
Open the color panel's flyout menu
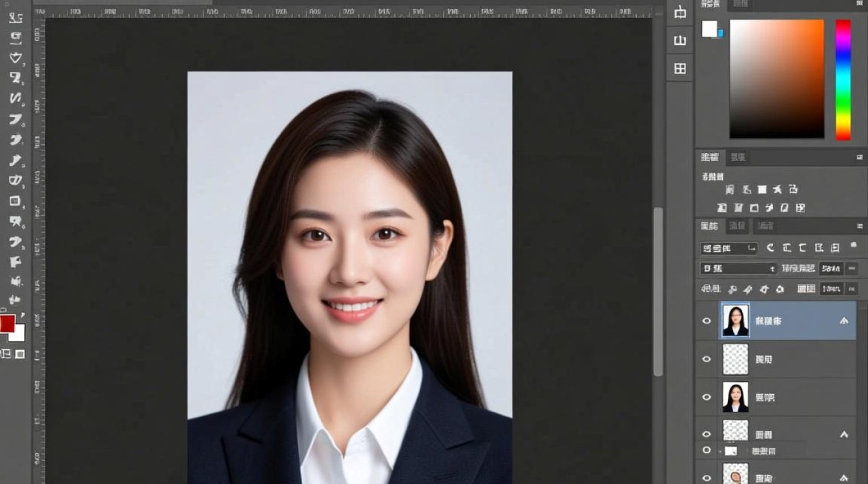[860, 5]
